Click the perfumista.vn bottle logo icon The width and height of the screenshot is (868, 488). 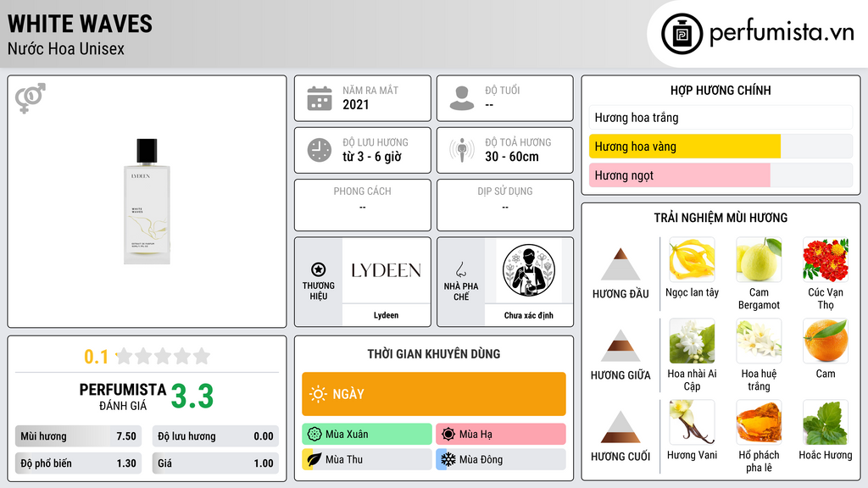[x=682, y=34]
